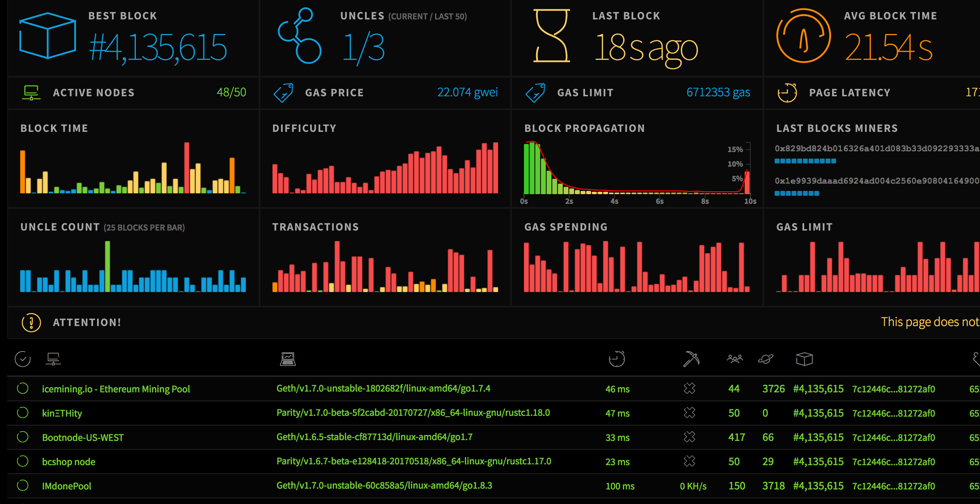
Task: Click the Best Block cube icon
Action: click(x=48, y=36)
